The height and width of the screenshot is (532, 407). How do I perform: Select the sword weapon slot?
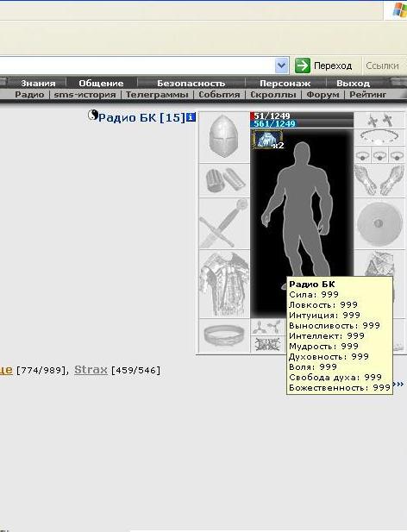click(x=224, y=223)
